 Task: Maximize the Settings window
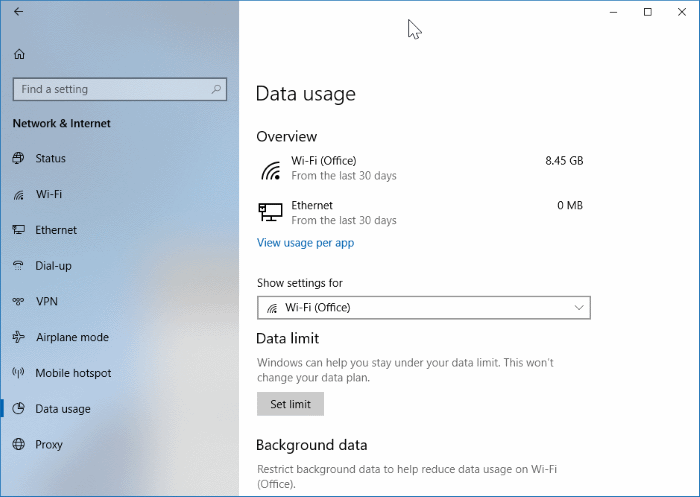tap(648, 12)
